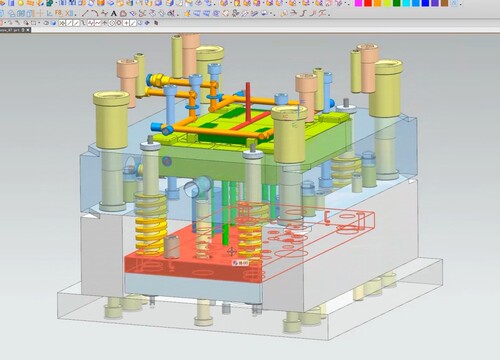Click the yellow sphere icon in top toolbar
500x360 pixels.
tap(21, 3)
